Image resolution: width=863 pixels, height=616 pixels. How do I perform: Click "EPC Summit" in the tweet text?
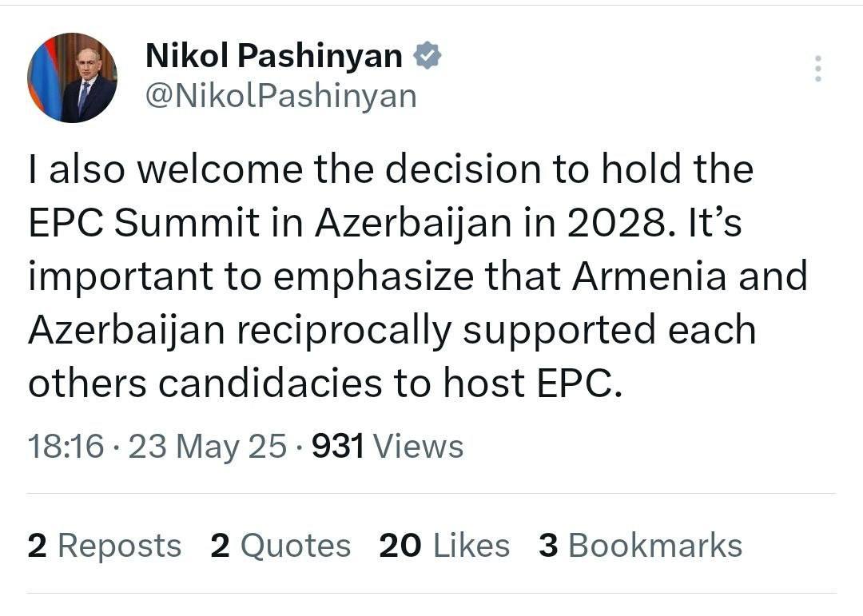(144, 222)
